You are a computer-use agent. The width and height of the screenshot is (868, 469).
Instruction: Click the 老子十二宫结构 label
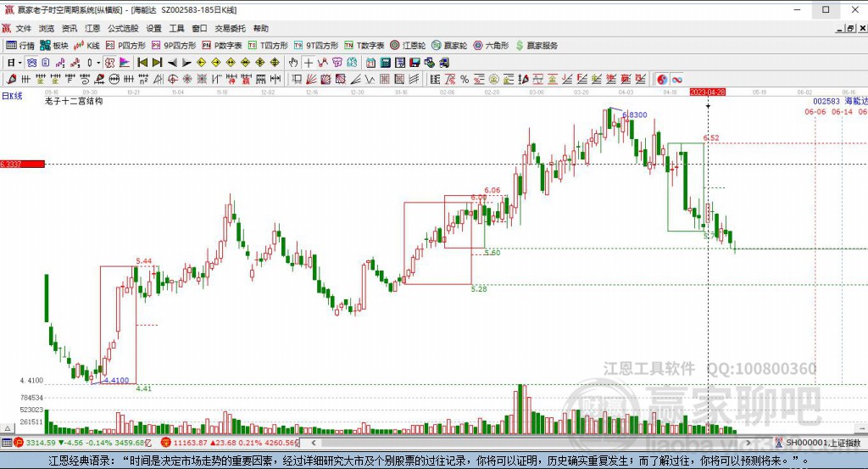pyautogui.click(x=75, y=101)
